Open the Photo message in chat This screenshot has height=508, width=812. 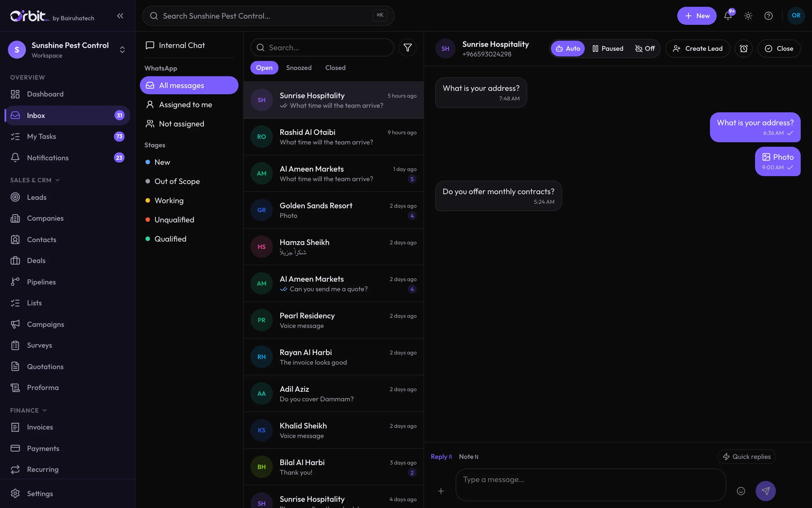(777, 162)
